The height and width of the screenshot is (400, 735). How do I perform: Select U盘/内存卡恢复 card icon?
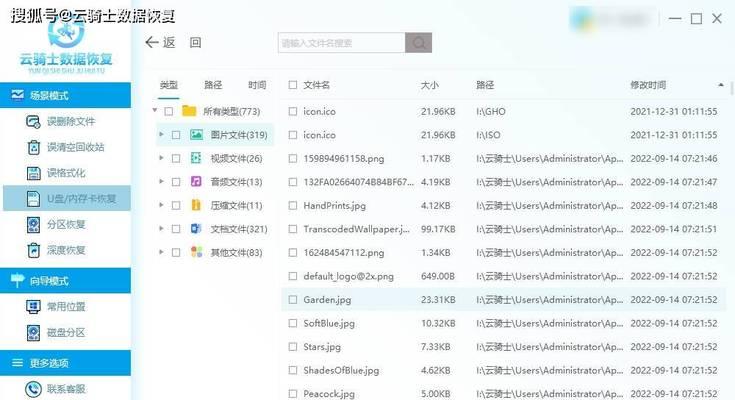click(33, 199)
